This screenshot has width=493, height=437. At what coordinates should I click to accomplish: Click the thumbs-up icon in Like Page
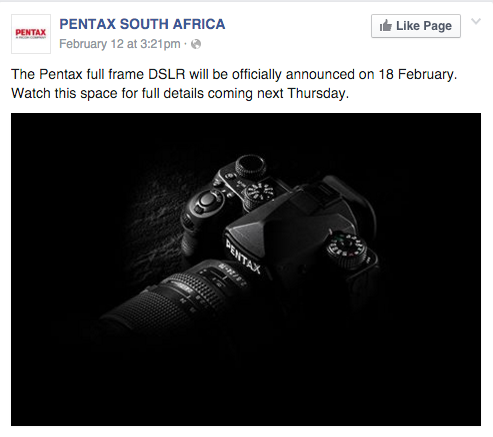tap(386, 25)
